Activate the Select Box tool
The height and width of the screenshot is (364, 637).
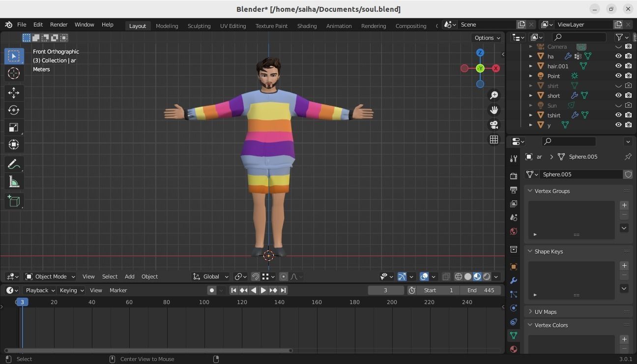(14, 56)
